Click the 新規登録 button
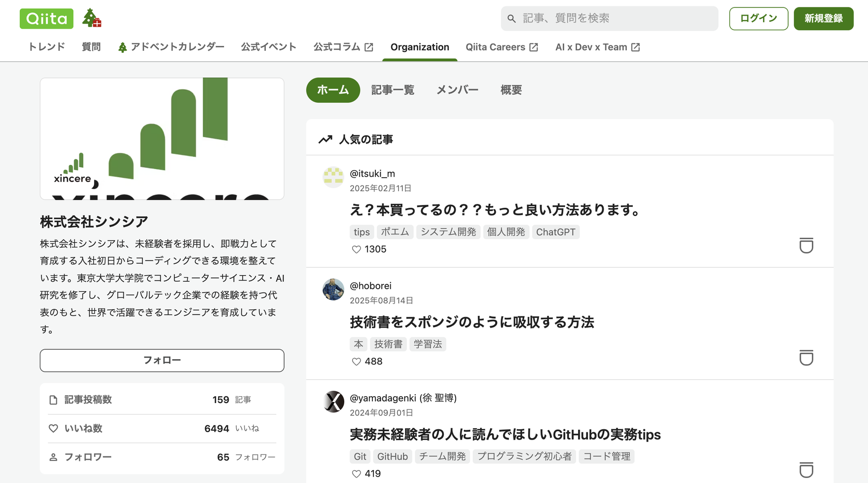Screen dimensions: 868x483 tap(823, 19)
